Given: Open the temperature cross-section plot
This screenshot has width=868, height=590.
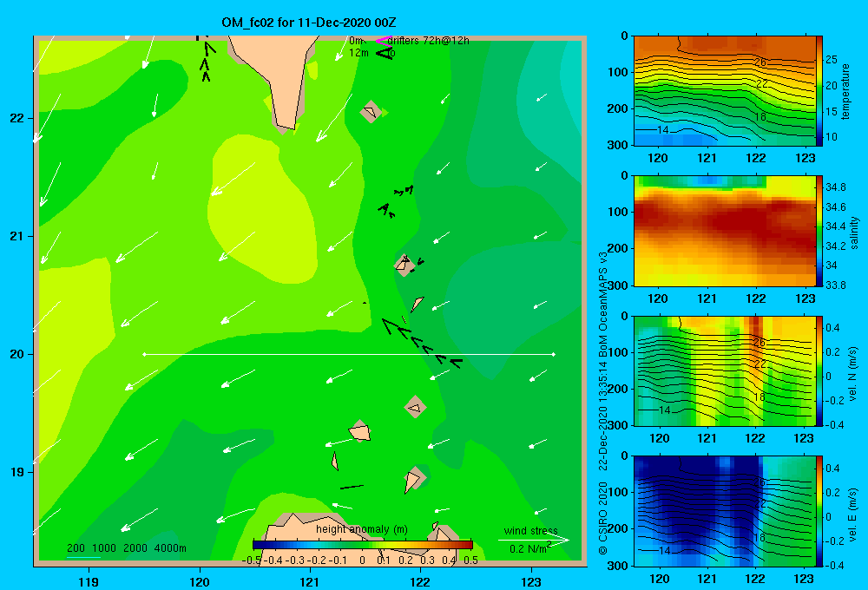Looking at the screenshot, I should click(x=724, y=91).
